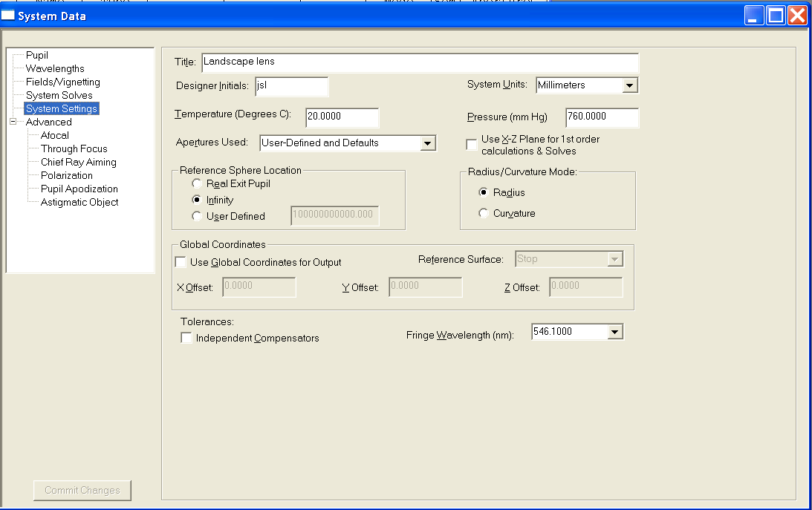The width and height of the screenshot is (812, 510).
Task: Select Pupil in the settings tree
Action: (37, 56)
